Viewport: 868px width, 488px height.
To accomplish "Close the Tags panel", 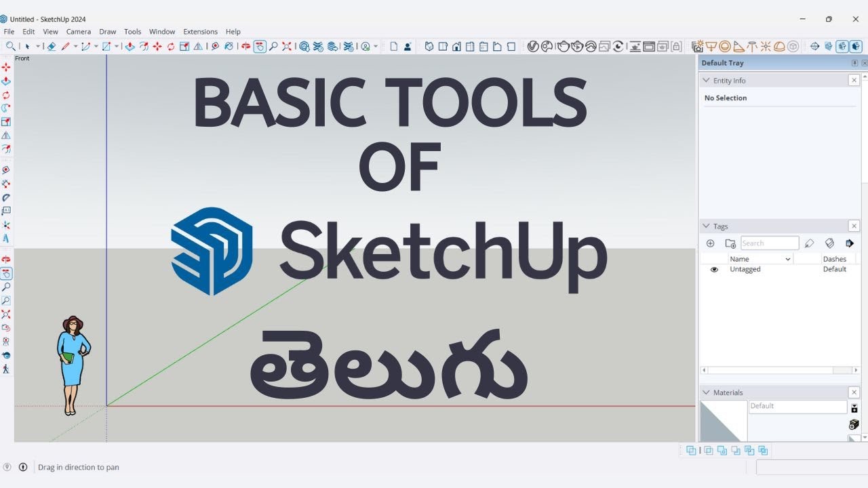I will pos(854,226).
